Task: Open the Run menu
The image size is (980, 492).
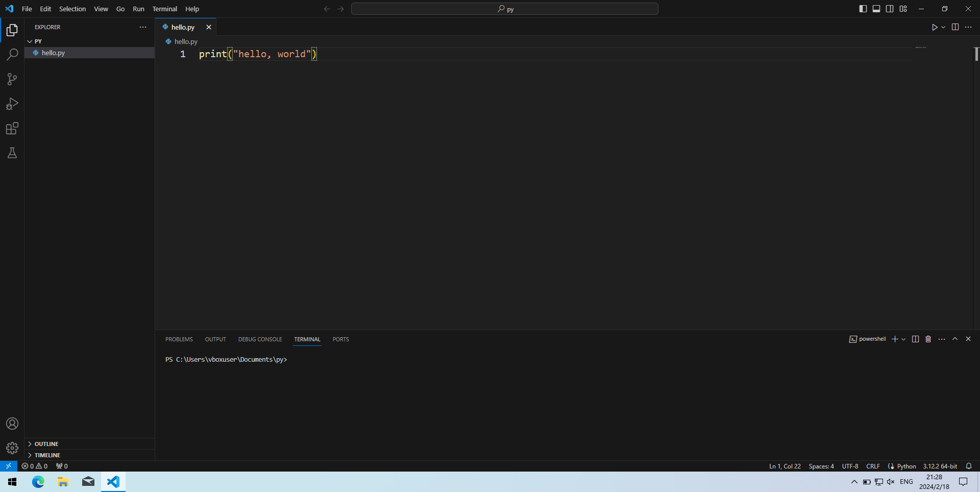Action: point(138,9)
